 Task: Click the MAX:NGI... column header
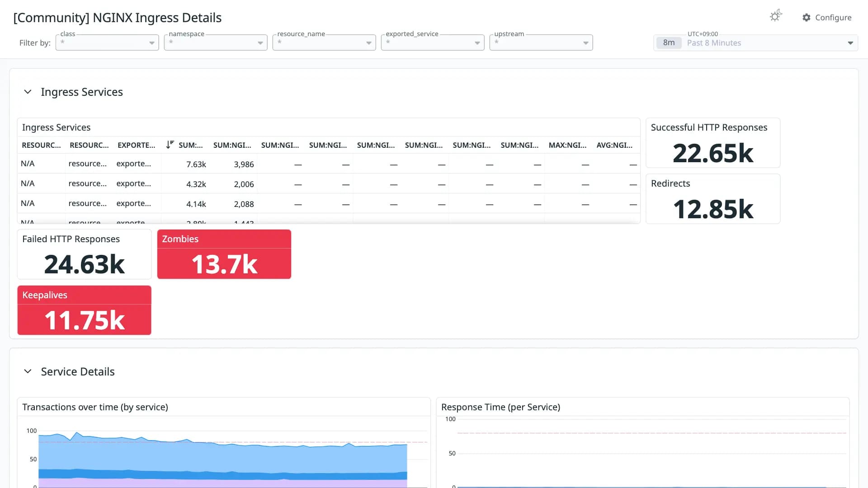[567, 145]
